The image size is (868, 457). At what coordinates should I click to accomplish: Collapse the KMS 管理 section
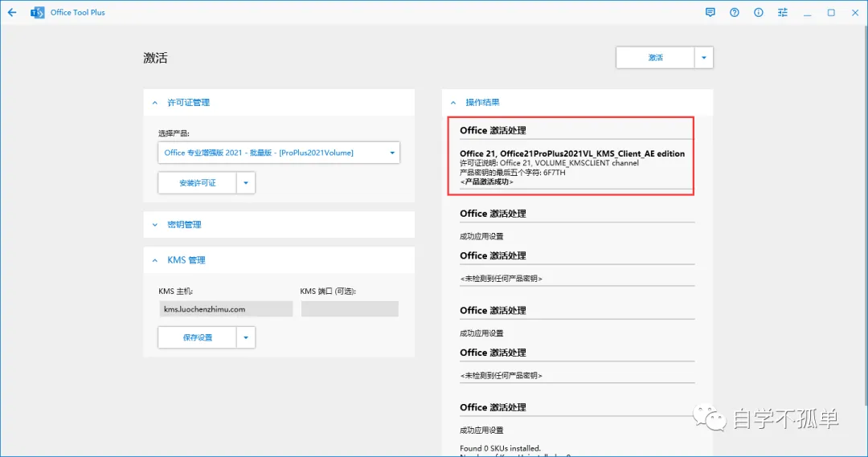coord(155,260)
